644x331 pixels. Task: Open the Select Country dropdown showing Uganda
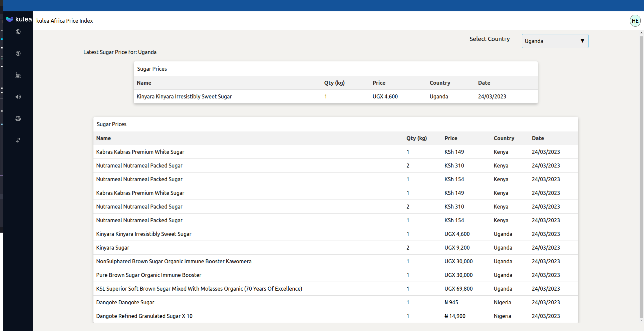[x=555, y=41]
